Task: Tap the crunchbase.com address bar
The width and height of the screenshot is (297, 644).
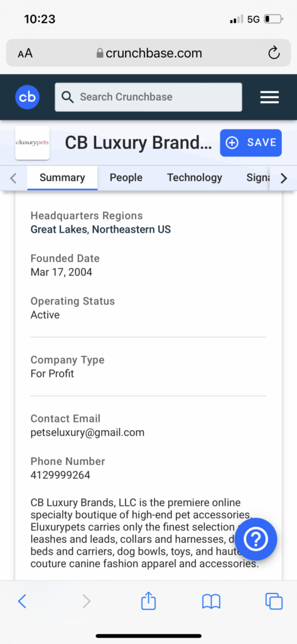Action: tap(148, 53)
